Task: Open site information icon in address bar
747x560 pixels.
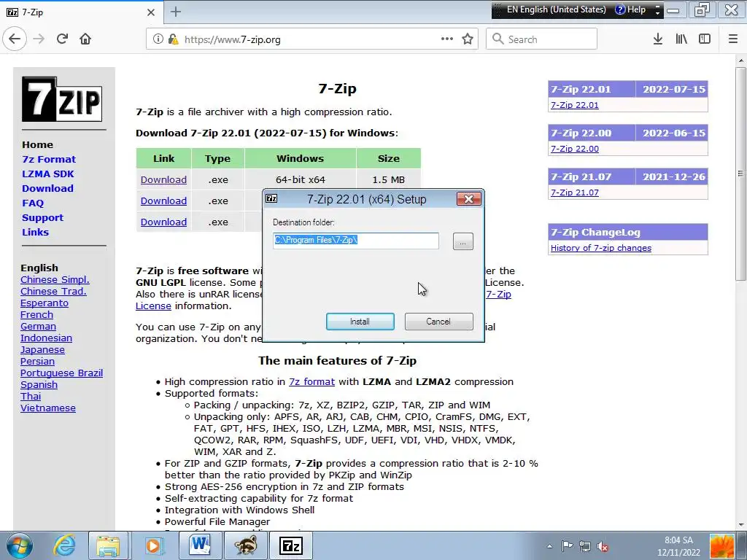Action: 158,39
